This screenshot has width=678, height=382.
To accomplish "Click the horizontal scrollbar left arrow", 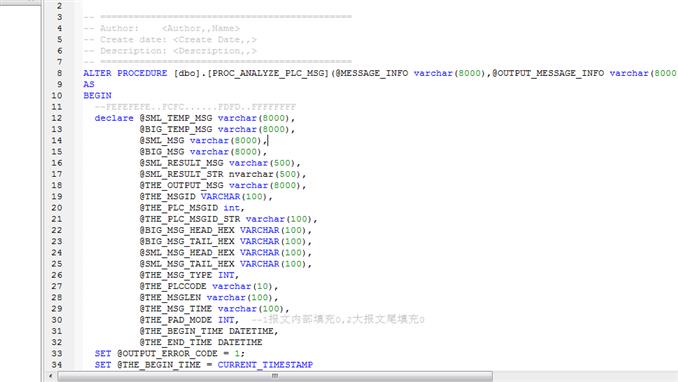I will 51,376.
